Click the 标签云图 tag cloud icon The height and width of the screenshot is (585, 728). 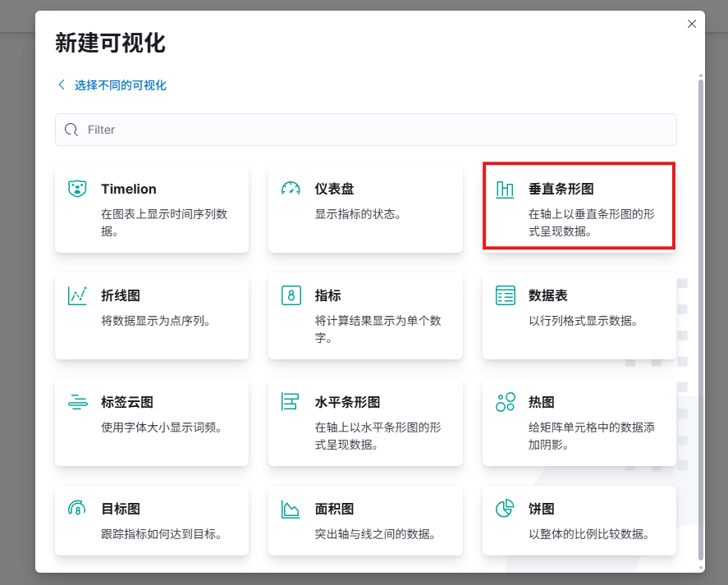[x=77, y=402]
